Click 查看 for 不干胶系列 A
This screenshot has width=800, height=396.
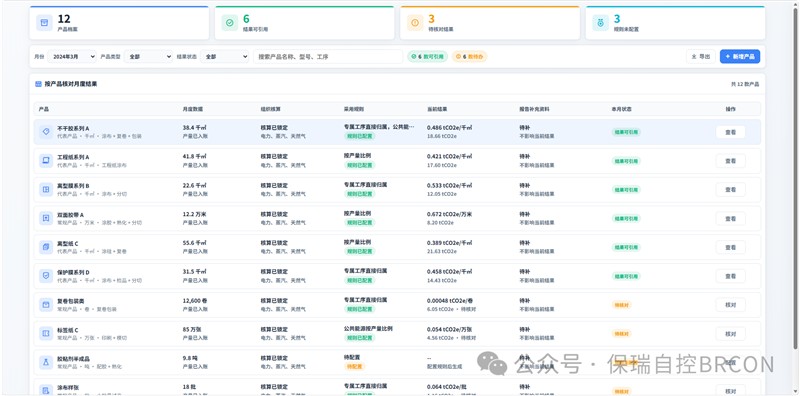pos(731,132)
